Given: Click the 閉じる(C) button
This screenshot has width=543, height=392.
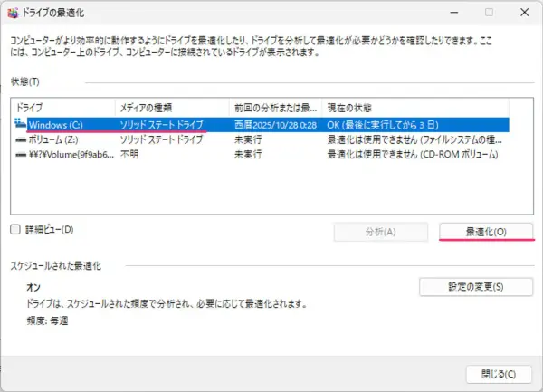Looking at the screenshot, I should [499, 373].
